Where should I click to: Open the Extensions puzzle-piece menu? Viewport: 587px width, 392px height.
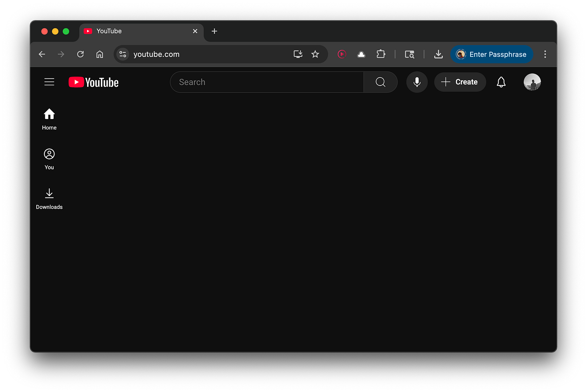[381, 54]
